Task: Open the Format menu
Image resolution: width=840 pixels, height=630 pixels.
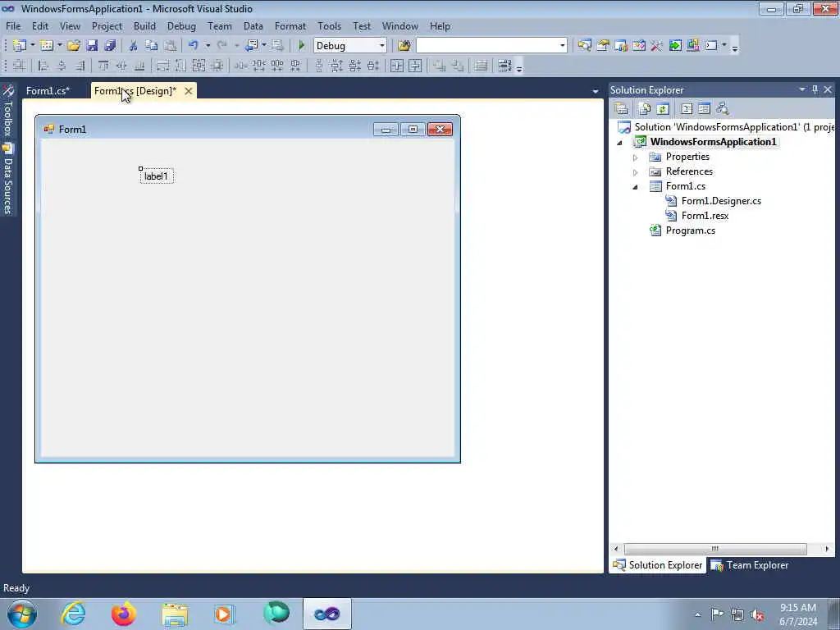Action: point(290,26)
